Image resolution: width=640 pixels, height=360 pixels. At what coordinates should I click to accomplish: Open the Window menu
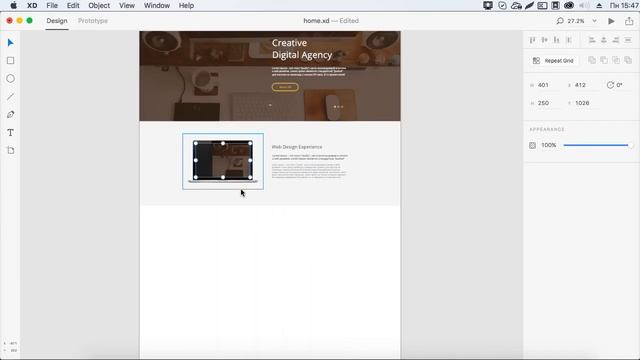pos(157,6)
